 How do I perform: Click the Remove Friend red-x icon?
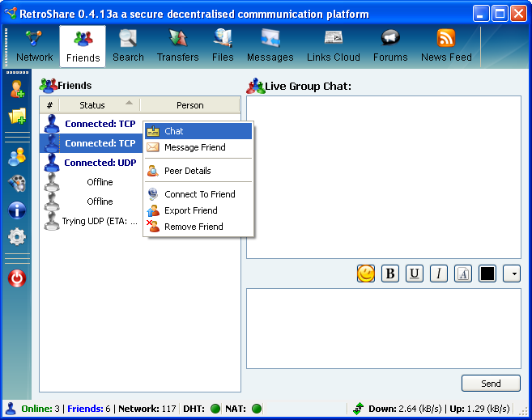pos(153,226)
